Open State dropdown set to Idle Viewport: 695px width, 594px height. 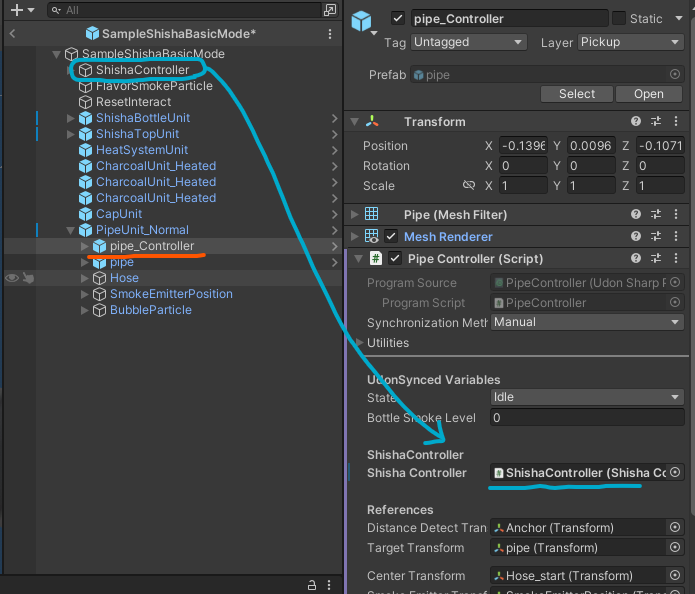(x=587, y=397)
